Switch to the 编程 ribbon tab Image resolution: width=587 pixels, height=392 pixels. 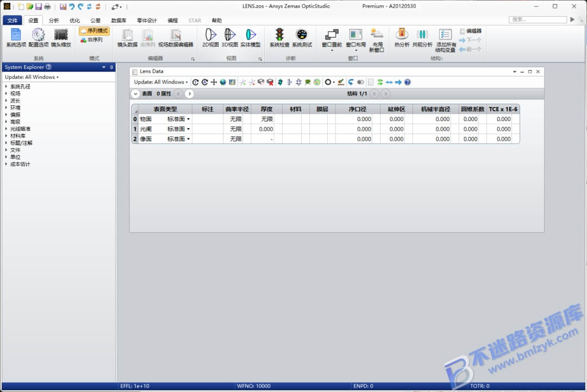tap(173, 20)
